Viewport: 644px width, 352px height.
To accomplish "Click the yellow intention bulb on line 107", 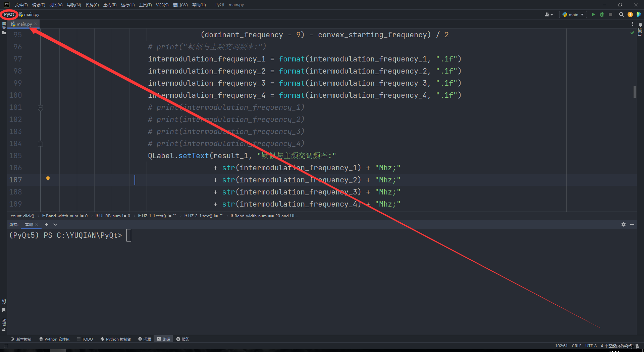I will [48, 179].
